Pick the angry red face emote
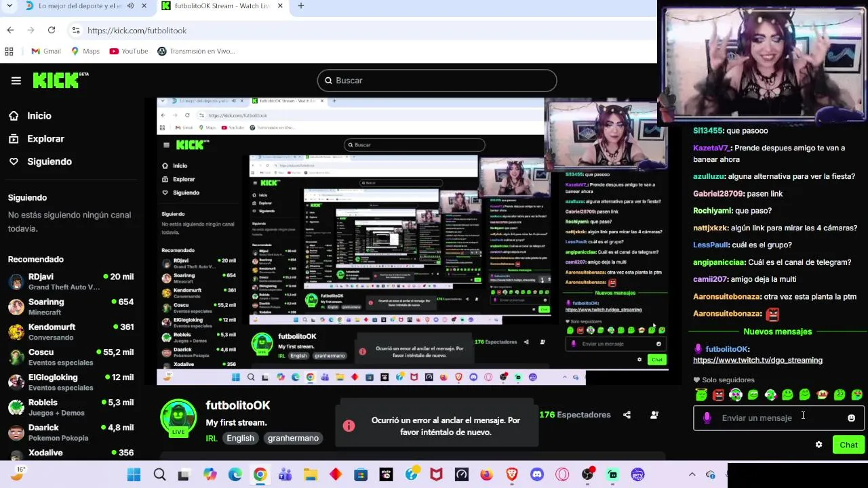The height and width of the screenshot is (488, 868). [x=719, y=394]
